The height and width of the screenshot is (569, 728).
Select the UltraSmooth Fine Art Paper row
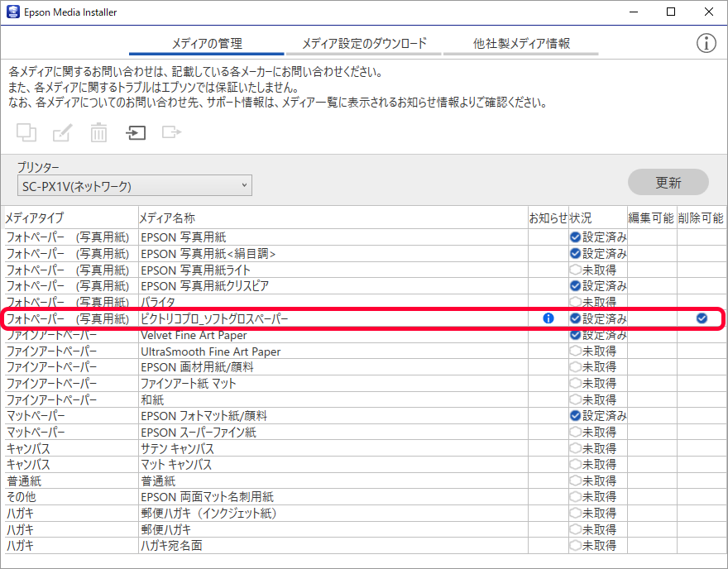coord(211,351)
